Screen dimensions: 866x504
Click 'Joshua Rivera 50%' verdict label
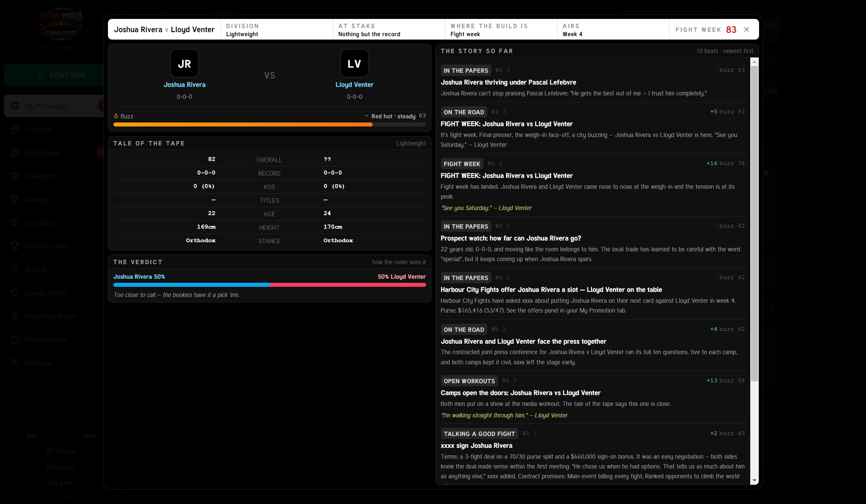[139, 277]
